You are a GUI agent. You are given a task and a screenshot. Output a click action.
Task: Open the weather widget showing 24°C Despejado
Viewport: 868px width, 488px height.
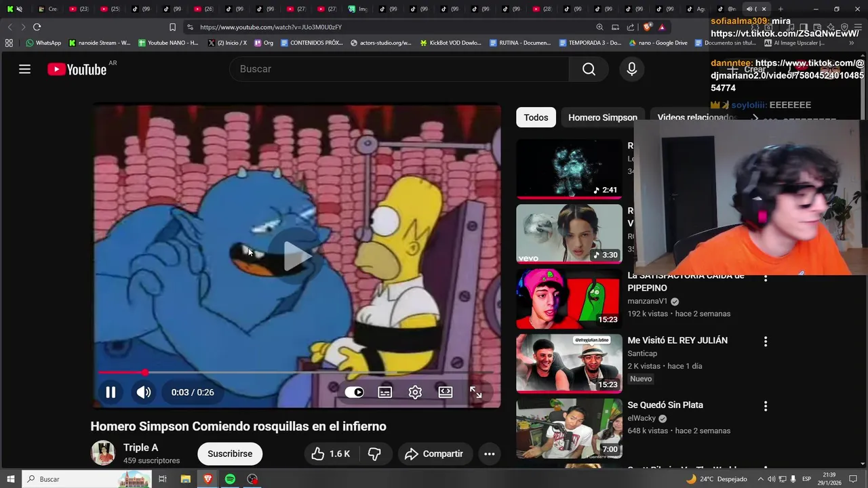tap(716, 479)
